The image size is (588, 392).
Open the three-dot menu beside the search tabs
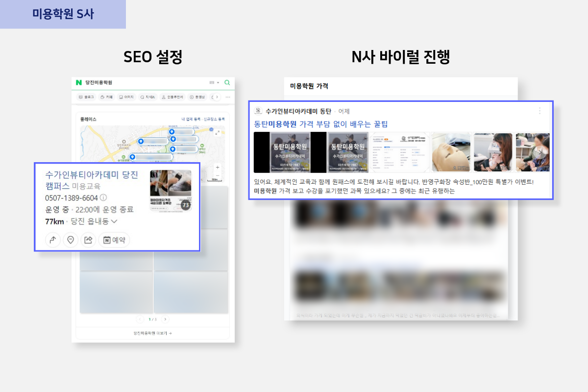(x=227, y=97)
